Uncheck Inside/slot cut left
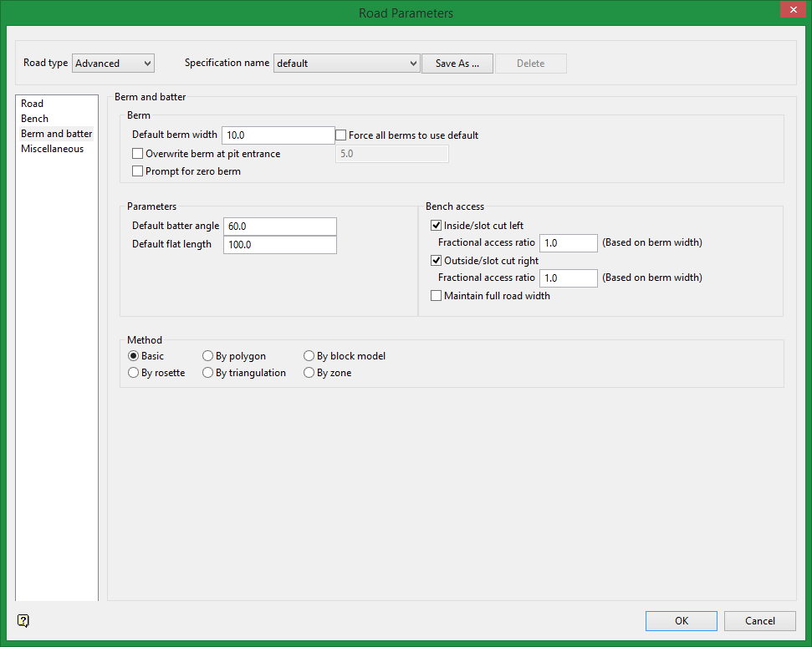812x647 pixels. [x=436, y=226]
